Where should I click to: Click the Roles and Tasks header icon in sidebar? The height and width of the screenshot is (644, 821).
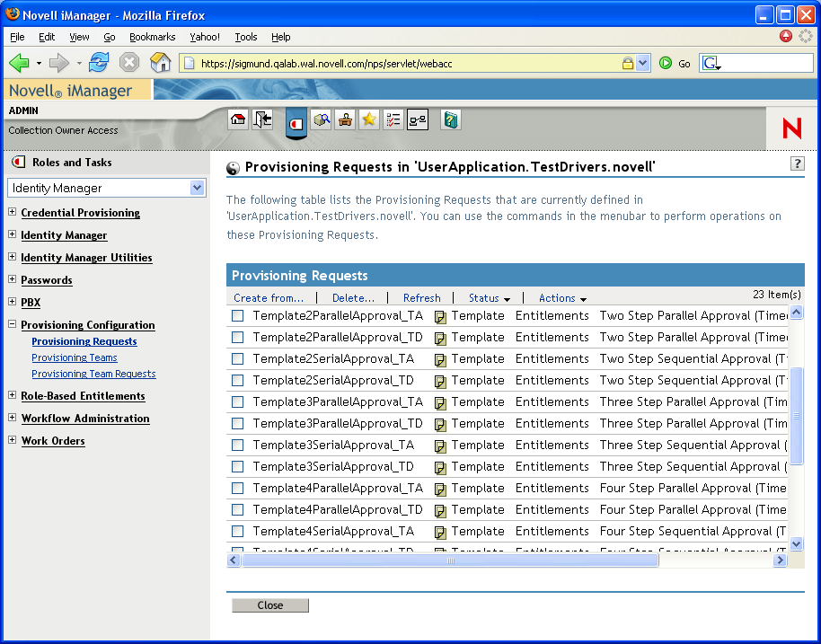point(19,162)
